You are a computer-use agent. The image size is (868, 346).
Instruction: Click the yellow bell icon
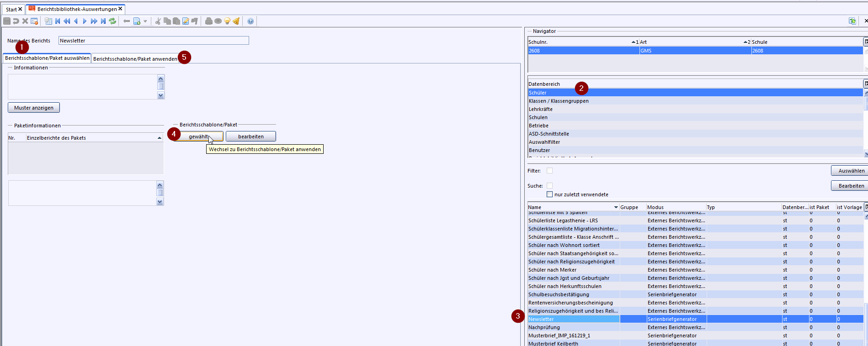click(x=236, y=21)
